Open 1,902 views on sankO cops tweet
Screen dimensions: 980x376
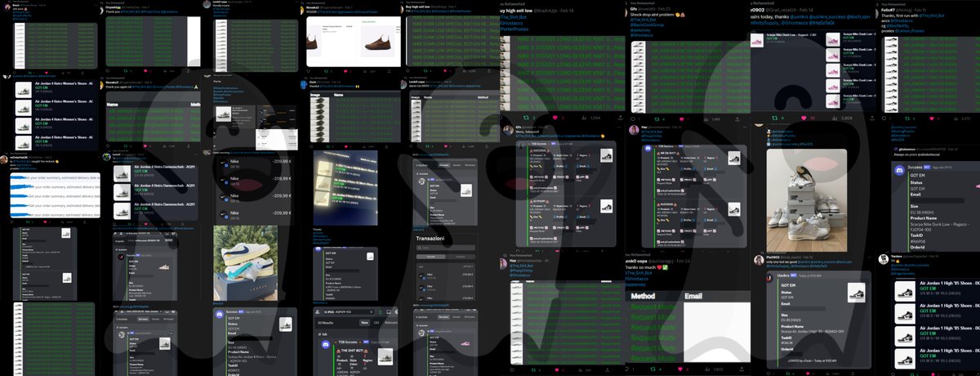(x=715, y=369)
